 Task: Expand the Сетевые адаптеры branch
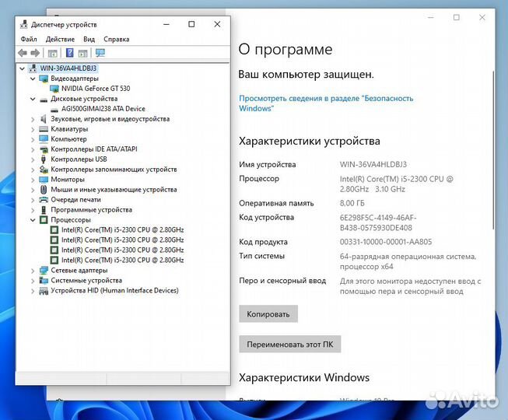pyautogui.click(x=33, y=271)
